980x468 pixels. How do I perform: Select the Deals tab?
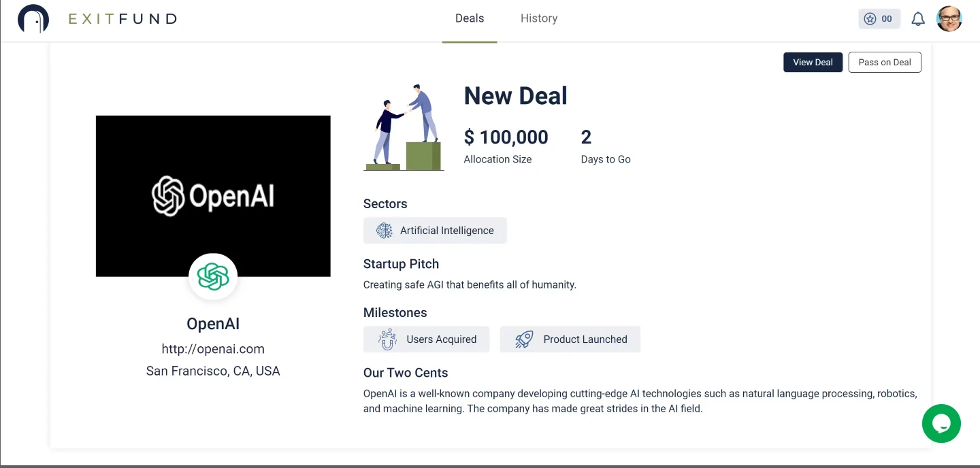click(469, 18)
